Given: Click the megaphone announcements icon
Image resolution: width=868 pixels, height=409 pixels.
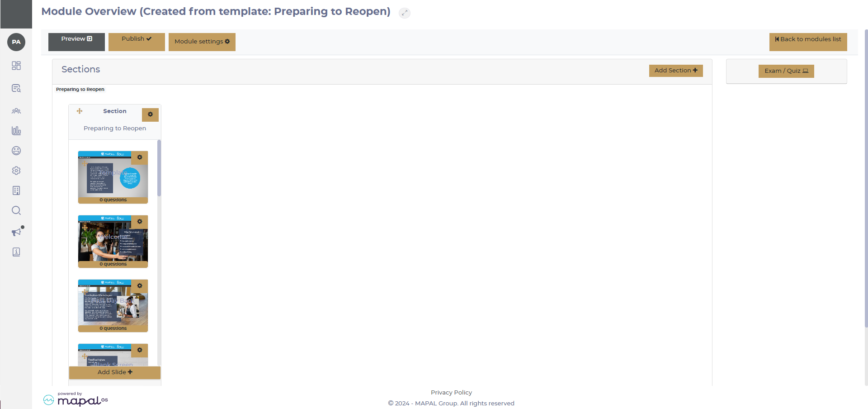Looking at the screenshot, I should (x=16, y=232).
